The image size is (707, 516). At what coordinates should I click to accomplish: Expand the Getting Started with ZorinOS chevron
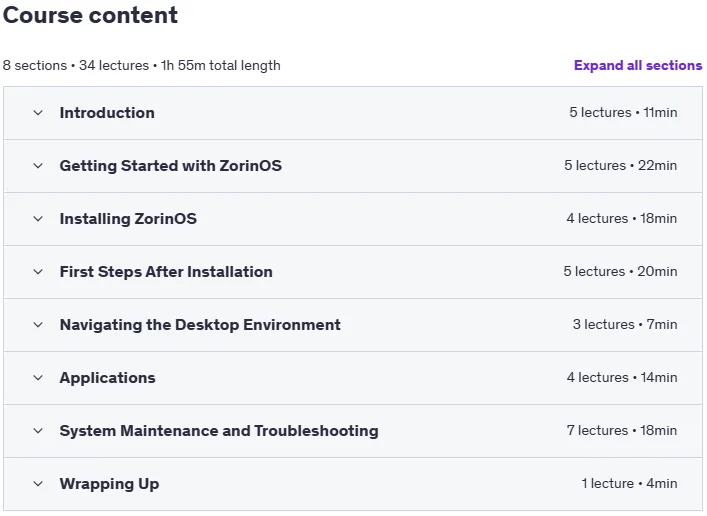38,166
